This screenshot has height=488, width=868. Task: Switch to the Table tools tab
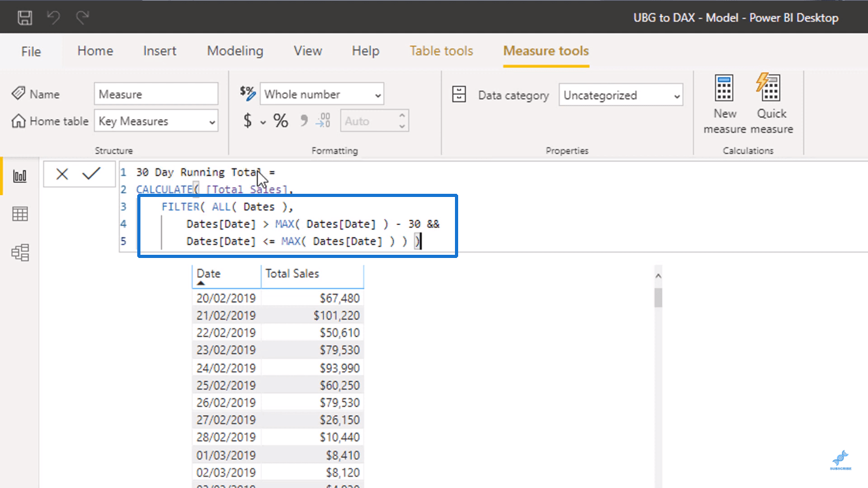[x=442, y=51]
